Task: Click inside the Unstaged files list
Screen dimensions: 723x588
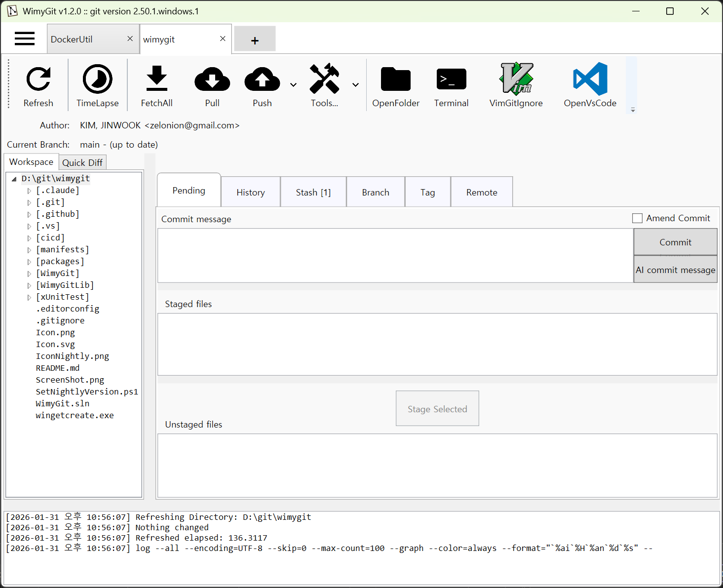Action: point(437,466)
